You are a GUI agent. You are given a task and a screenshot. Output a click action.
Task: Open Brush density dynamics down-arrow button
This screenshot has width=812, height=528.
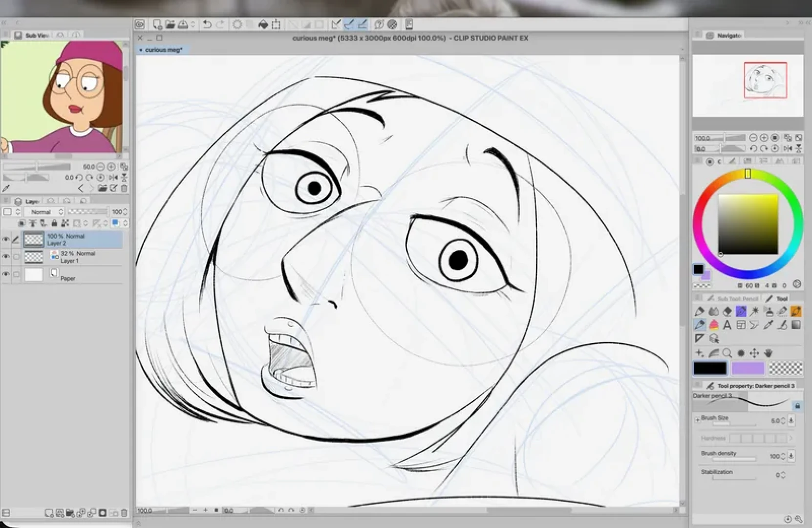tap(791, 456)
